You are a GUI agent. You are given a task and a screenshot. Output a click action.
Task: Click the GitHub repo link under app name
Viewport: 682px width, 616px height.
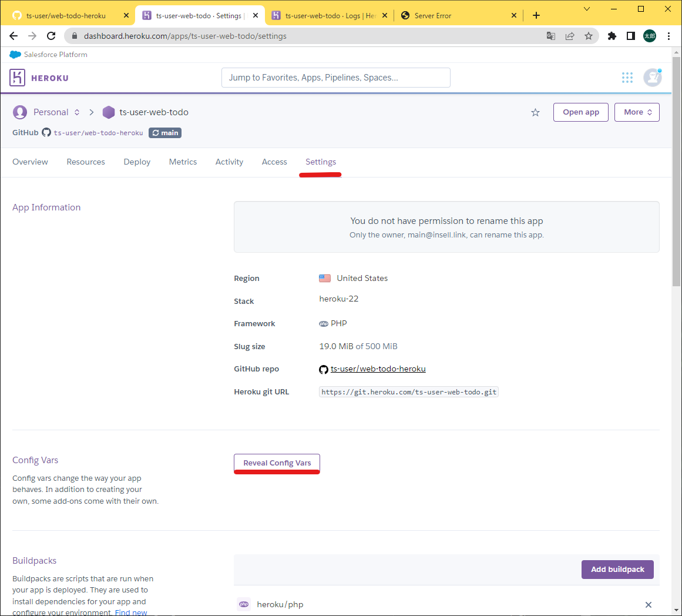point(98,133)
